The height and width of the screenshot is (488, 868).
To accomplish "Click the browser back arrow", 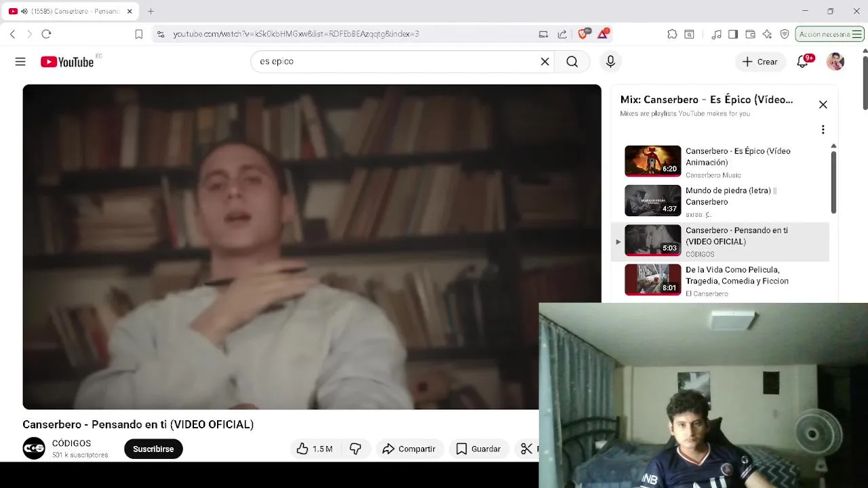I will 12,34.
